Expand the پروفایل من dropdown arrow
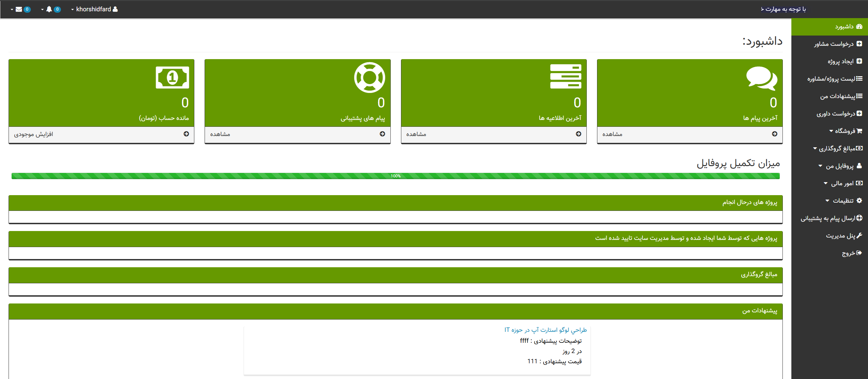Screen dimensions: 868x379 click(x=820, y=166)
